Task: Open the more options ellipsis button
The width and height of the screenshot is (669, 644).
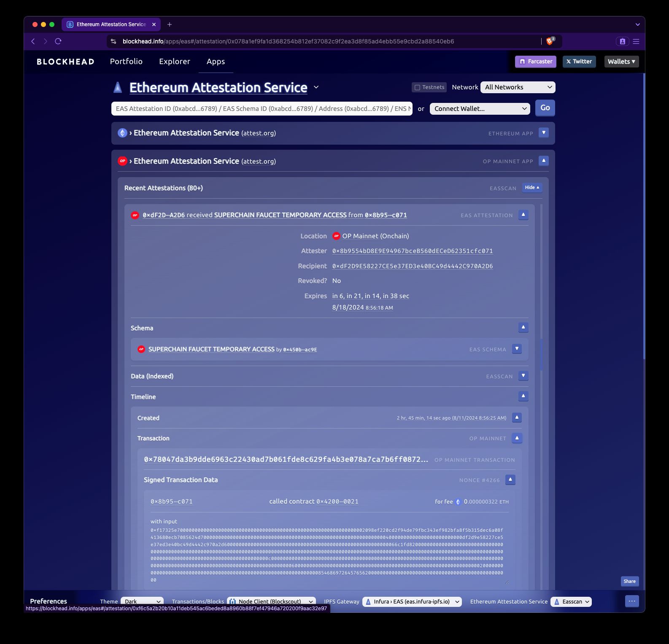Action: tap(631, 601)
